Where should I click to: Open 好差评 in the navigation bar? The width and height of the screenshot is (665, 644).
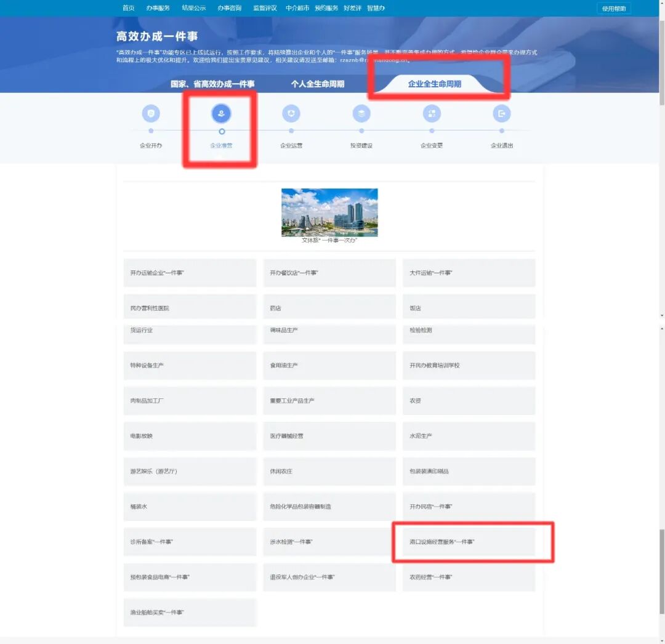coord(352,8)
